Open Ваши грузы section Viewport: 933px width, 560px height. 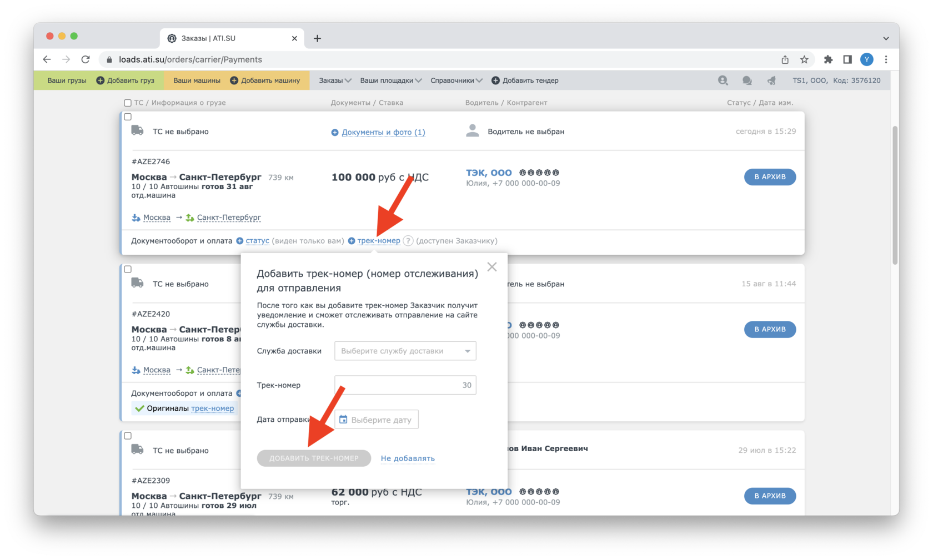click(67, 80)
